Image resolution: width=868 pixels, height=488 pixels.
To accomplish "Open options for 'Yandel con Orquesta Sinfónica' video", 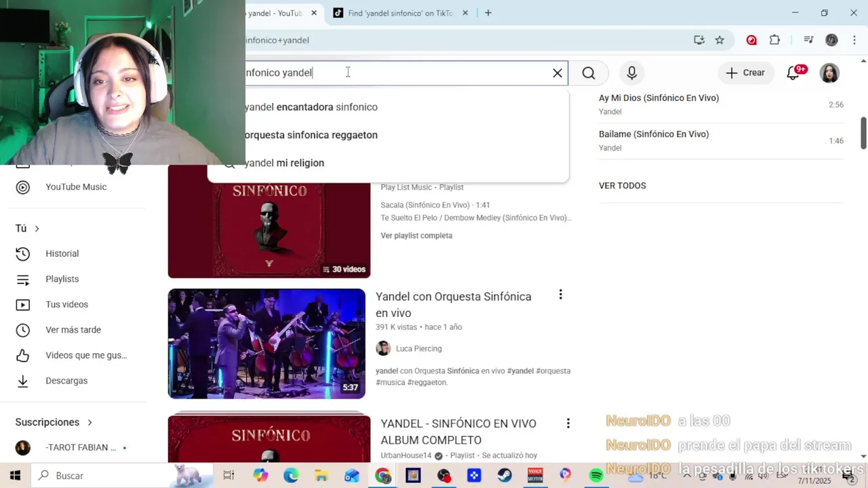I will point(560,295).
